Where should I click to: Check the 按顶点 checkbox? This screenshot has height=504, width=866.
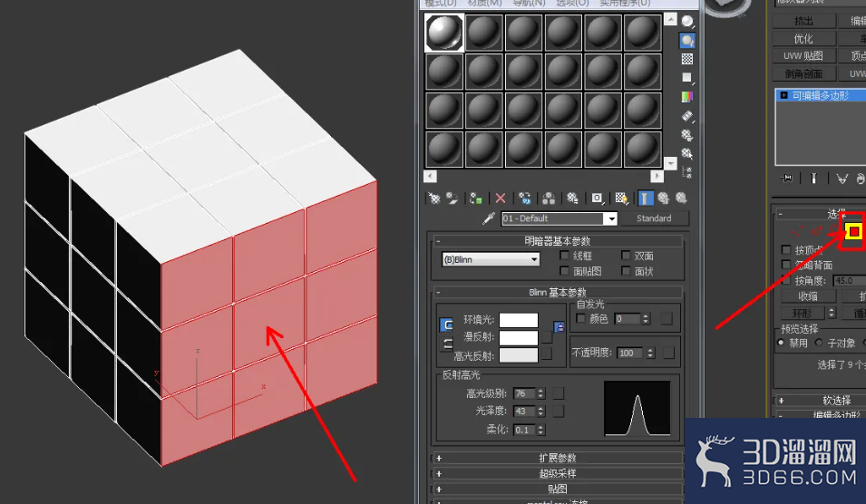[786, 249]
